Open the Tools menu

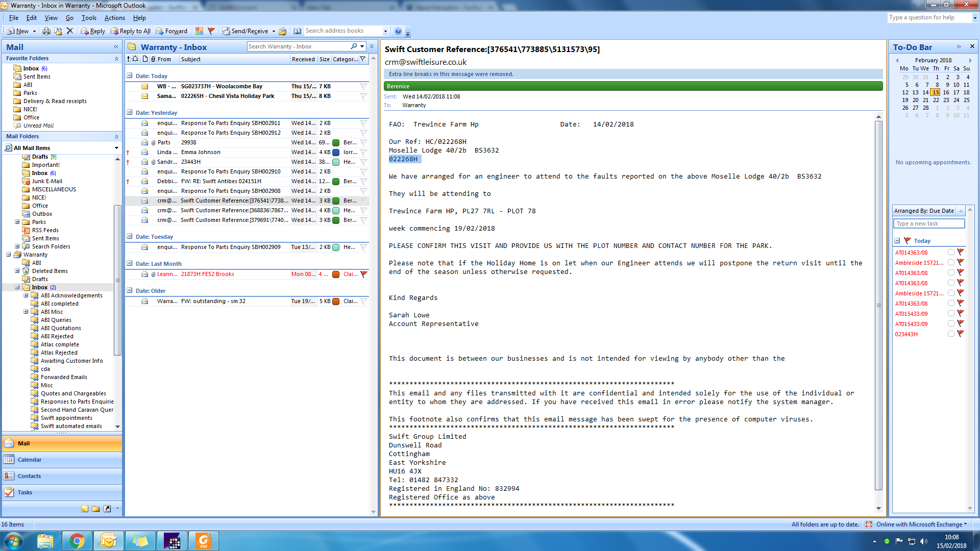(x=89, y=18)
